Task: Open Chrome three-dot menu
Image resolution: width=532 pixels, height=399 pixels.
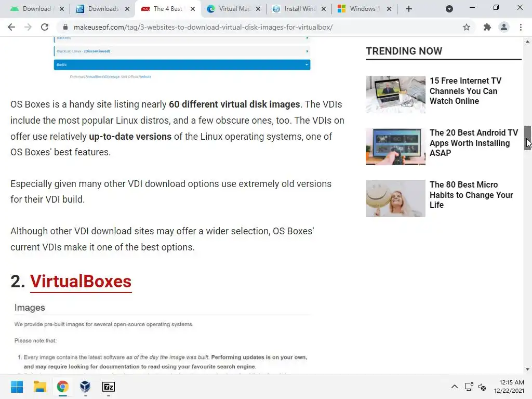Action: 521,27
